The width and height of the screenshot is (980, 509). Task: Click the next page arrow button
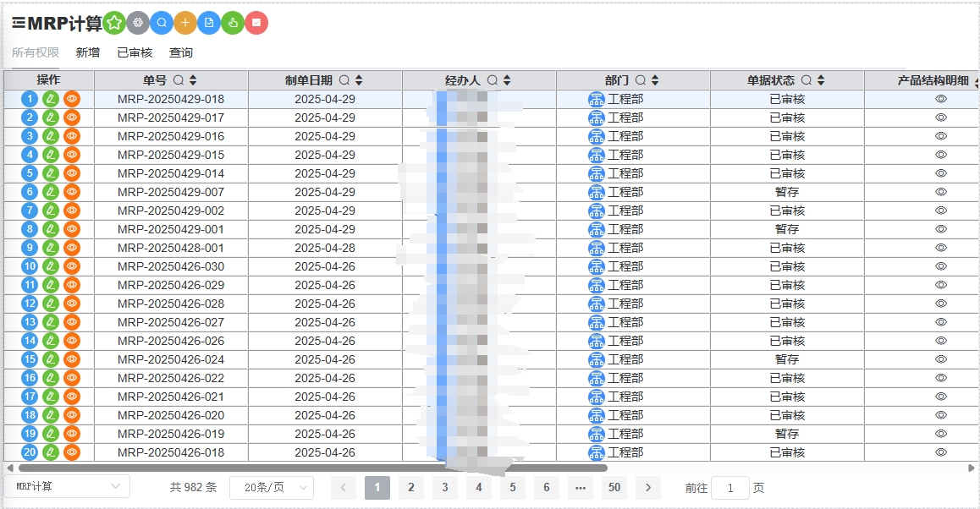pos(648,488)
